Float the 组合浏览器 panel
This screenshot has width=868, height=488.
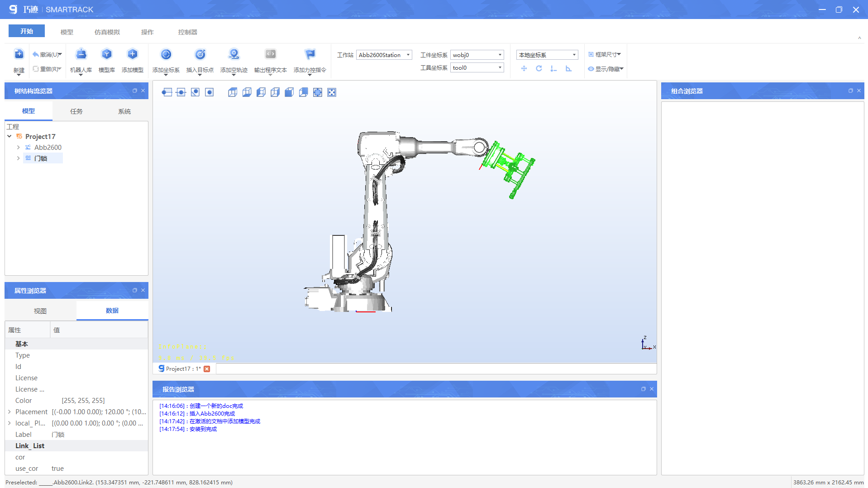click(850, 91)
